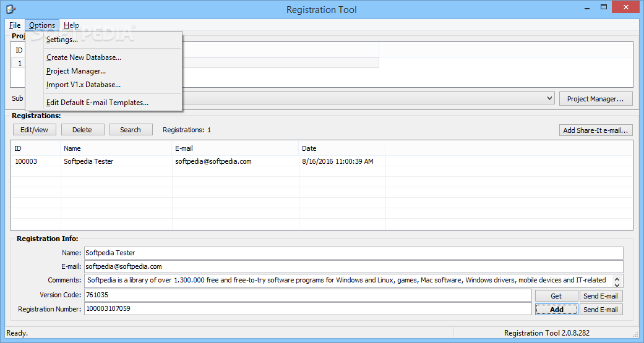Click Add Share-It e-mail... button

point(596,130)
